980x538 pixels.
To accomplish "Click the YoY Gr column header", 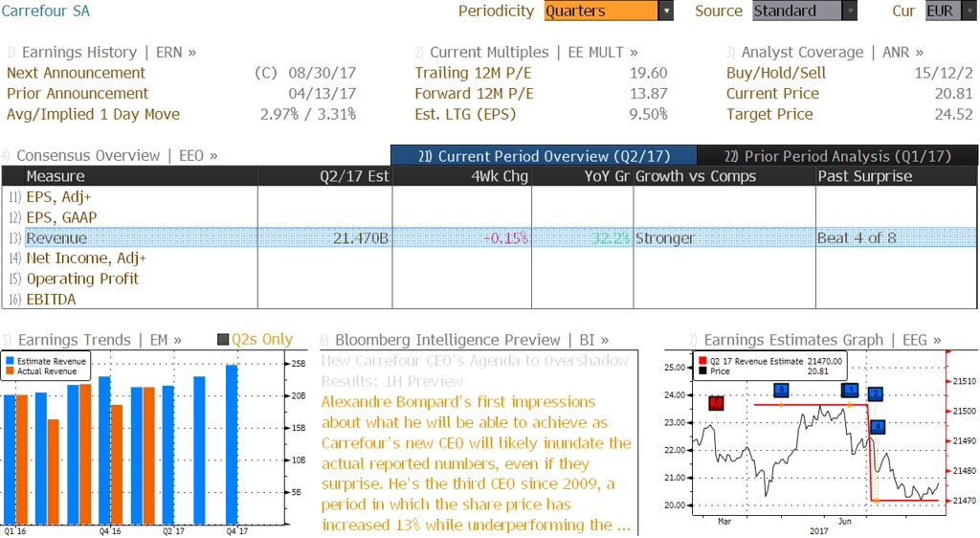I will 583,176.
